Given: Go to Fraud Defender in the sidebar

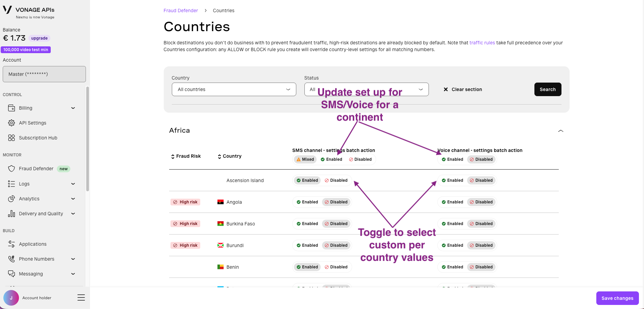Looking at the screenshot, I should [x=42, y=169].
